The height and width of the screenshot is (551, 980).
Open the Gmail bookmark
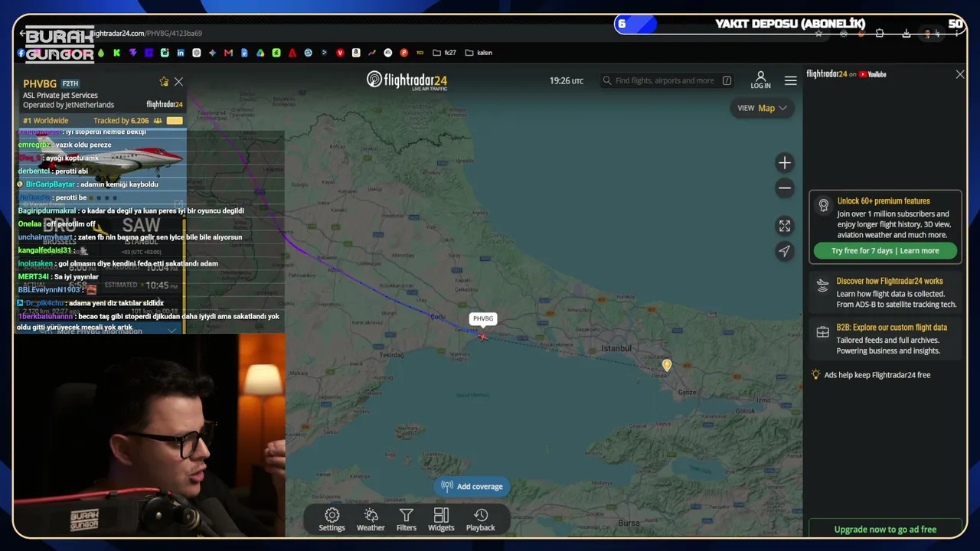[228, 53]
